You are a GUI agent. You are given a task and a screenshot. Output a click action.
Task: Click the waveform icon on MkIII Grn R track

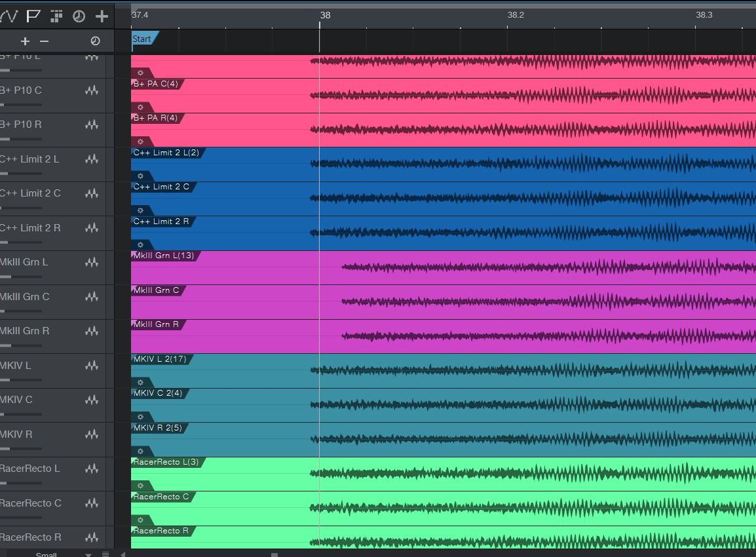pos(92,331)
